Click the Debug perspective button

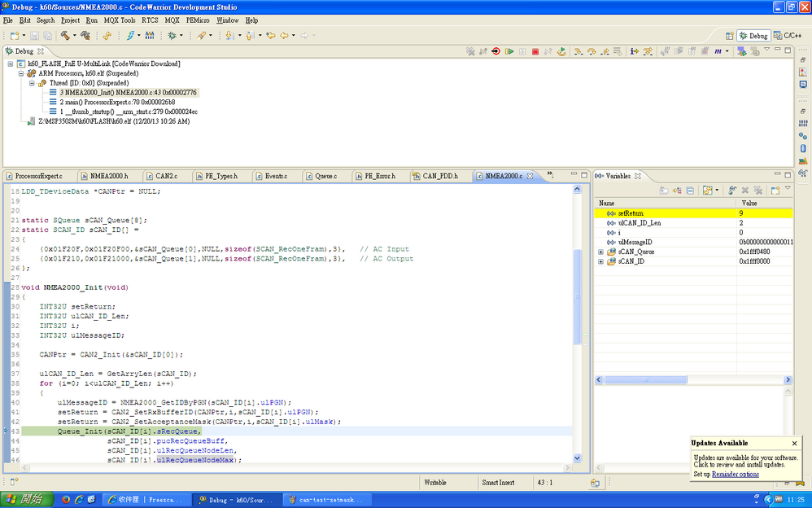tap(753, 36)
